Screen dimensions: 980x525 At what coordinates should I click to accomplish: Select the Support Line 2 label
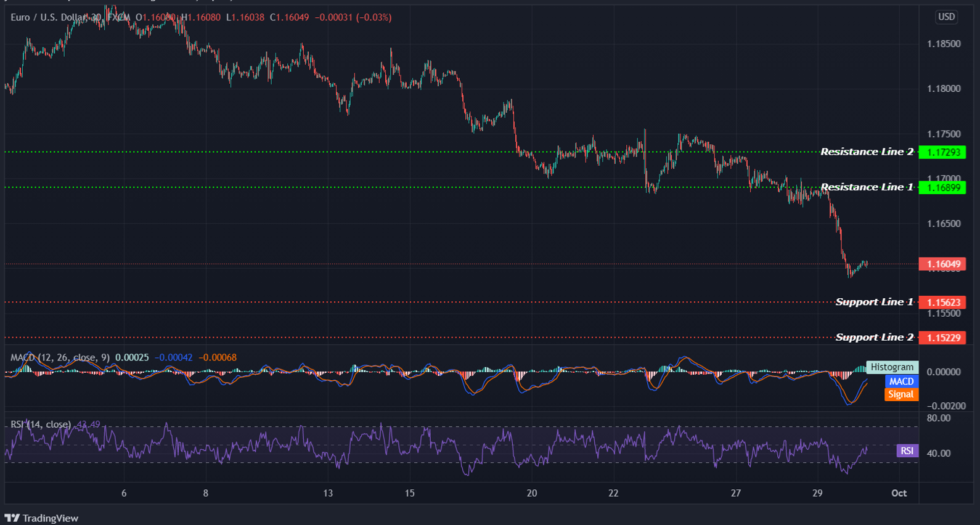pos(874,337)
